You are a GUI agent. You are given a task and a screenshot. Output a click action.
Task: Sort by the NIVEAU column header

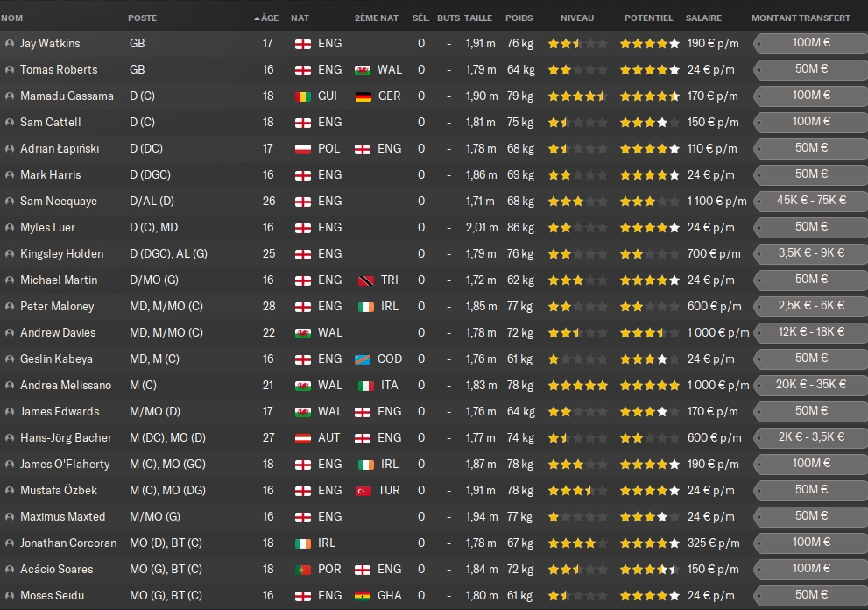tap(577, 18)
